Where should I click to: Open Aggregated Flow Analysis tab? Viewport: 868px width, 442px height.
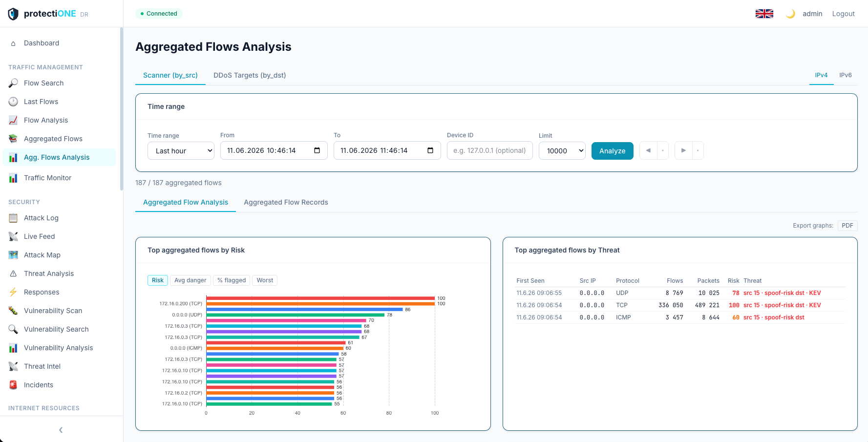[186, 202]
